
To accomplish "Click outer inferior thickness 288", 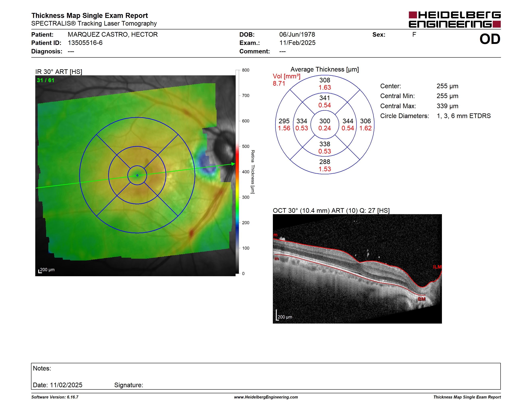I will tap(325, 162).
